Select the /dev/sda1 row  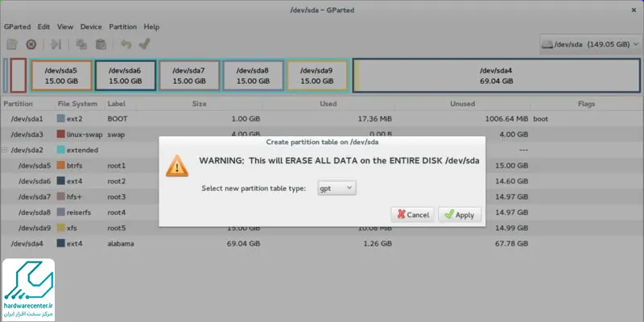tap(322, 118)
